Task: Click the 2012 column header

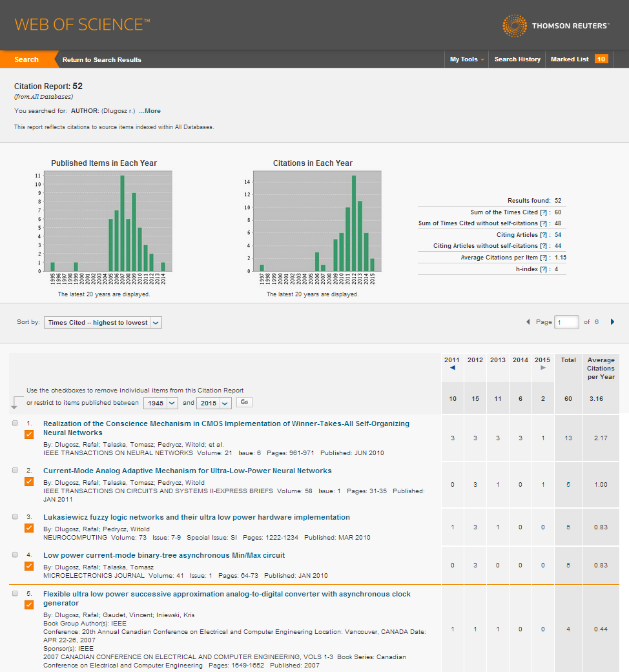Action: coord(475,360)
